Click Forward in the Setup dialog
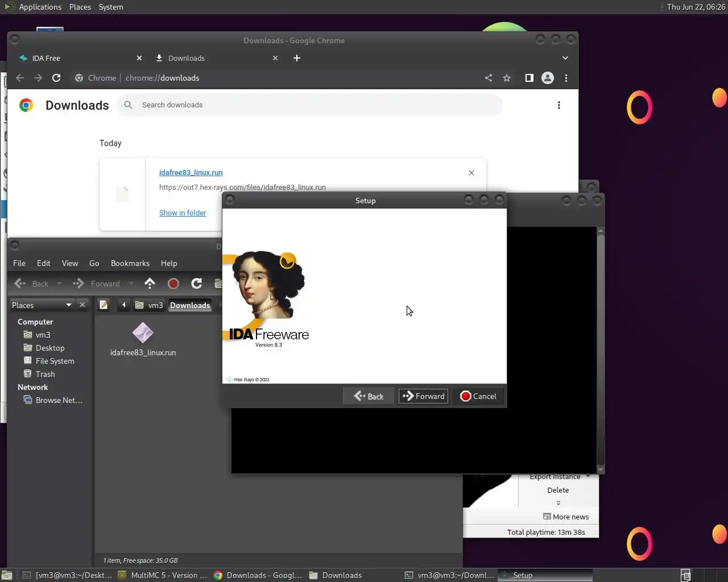Viewport: 728px width, 582px height. [x=423, y=396]
